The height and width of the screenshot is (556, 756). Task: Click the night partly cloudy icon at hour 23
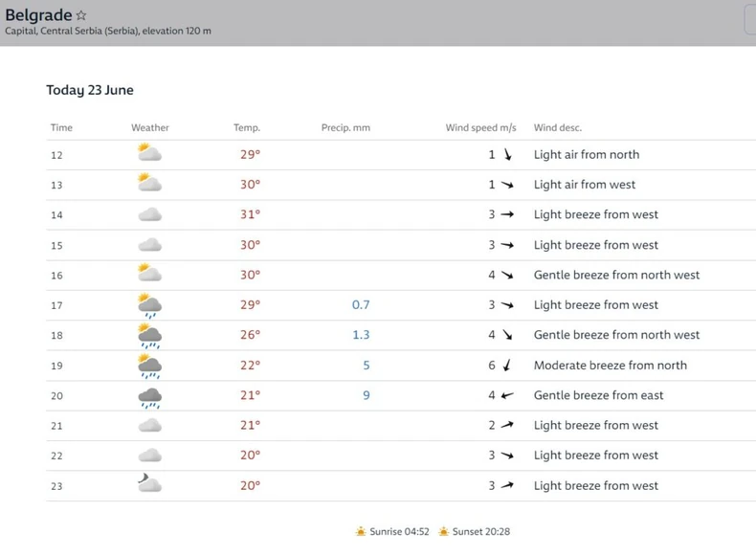[x=149, y=484]
